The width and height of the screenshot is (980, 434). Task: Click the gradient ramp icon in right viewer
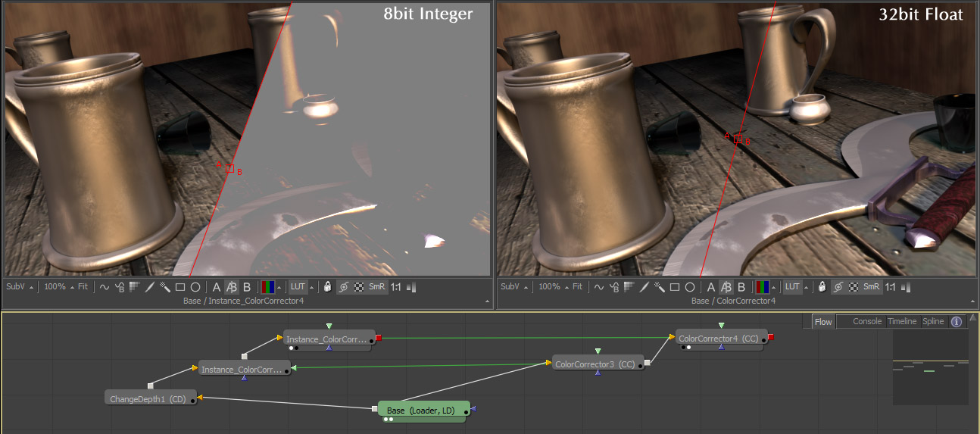point(629,287)
